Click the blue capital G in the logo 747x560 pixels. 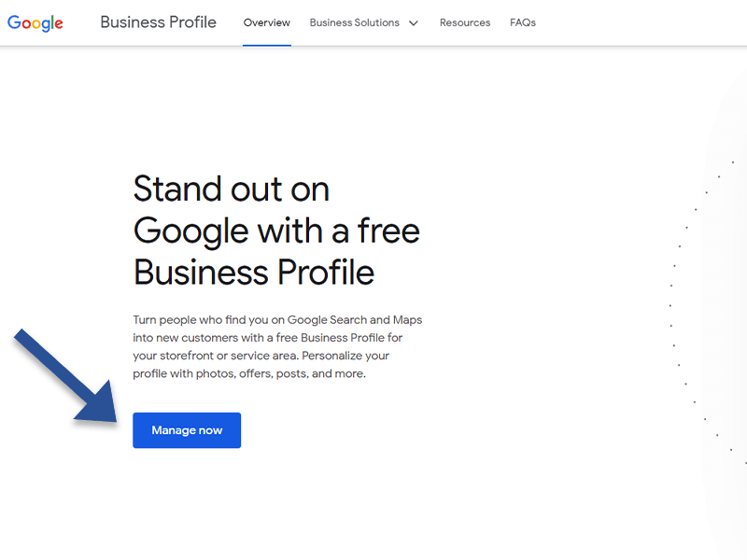pos(14,21)
